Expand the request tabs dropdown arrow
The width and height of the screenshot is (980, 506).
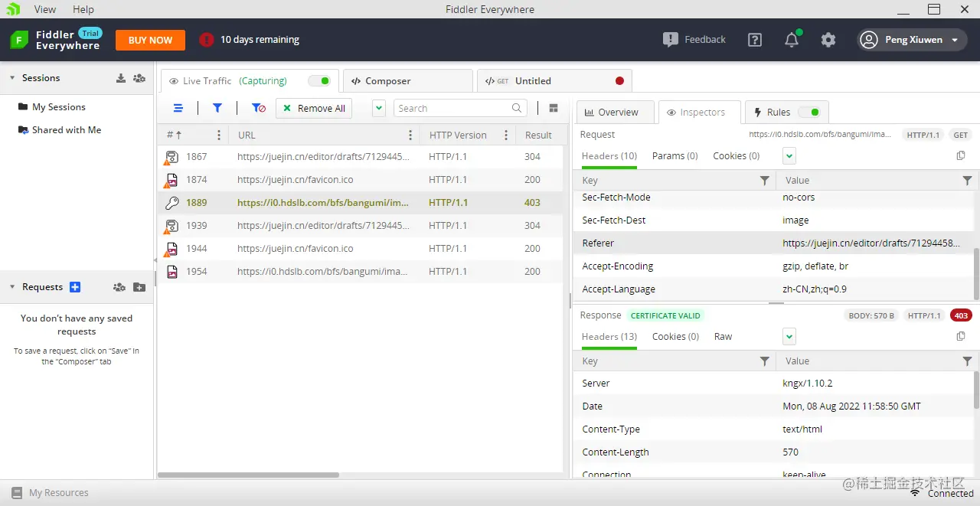coord(789,156)
